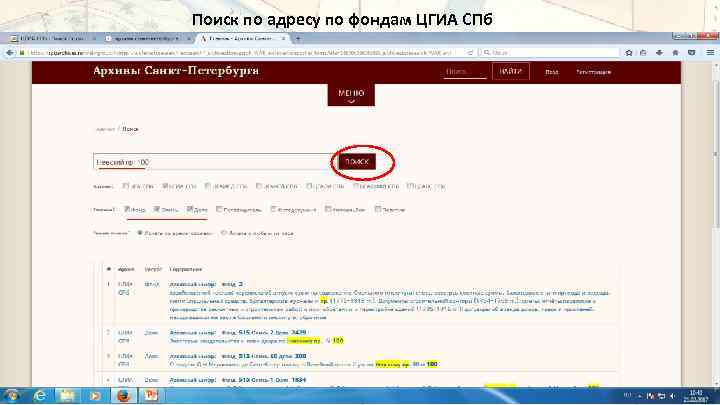Bookmark page with the star icon
Viewport: 720px width, 405px height.
(x=629, y=53)
